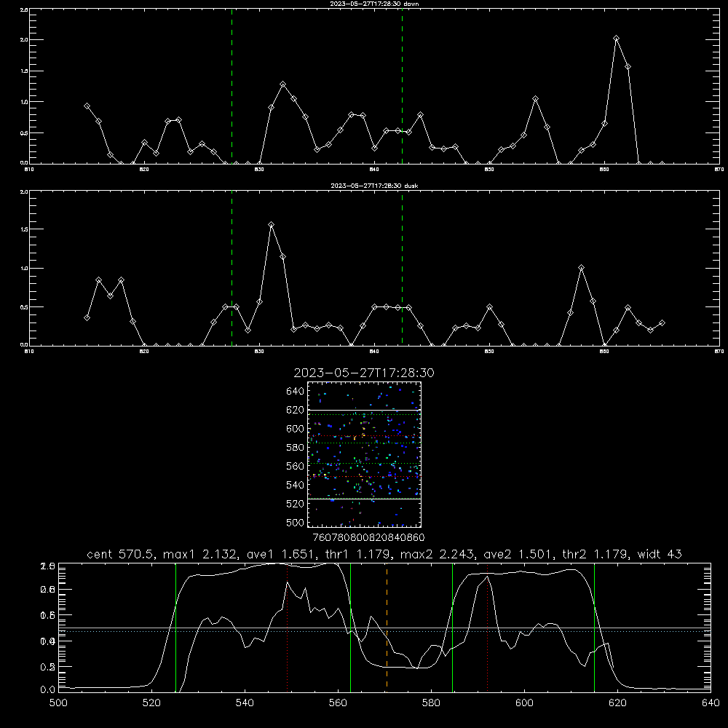The width and height of the screenshot is (728, 728).
Task: Click the 560 label on scatter image y-axis
Action: [296, 466]
